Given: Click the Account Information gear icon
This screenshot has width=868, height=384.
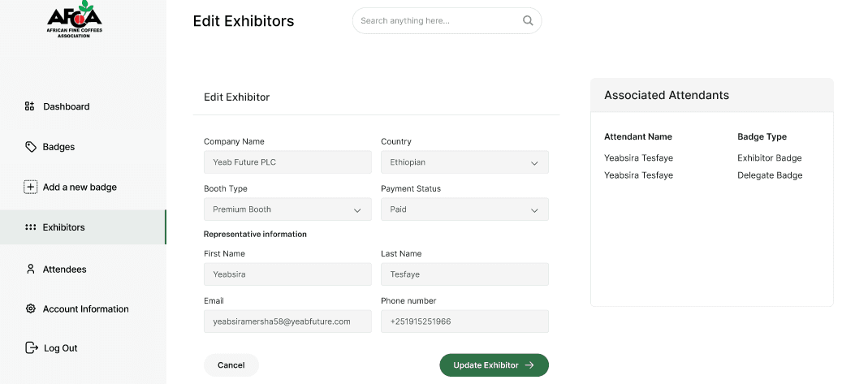Looking at the screenshot, I should coord(31,308).
